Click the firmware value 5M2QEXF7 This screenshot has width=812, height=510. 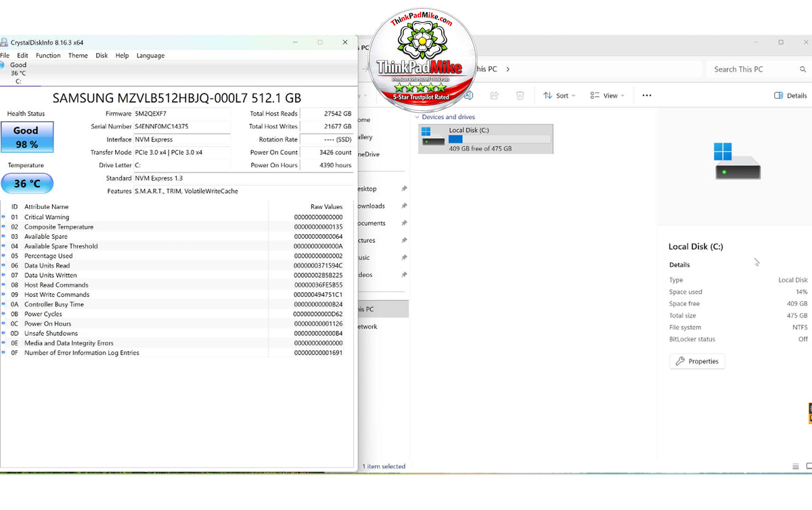(x=151, y=114)
